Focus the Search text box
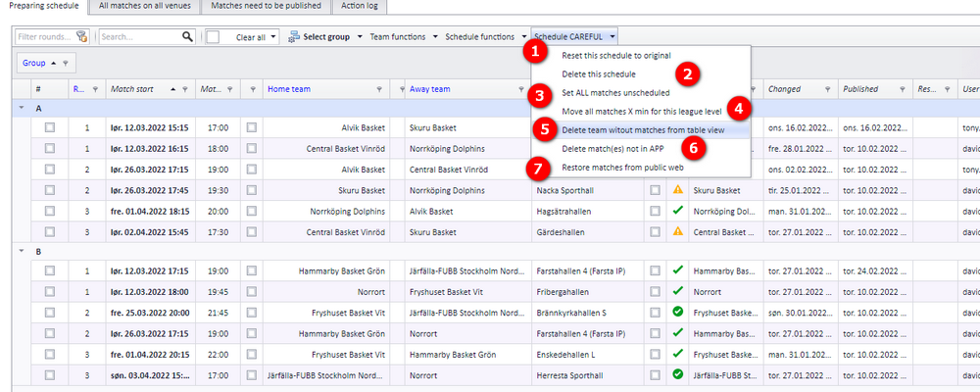 tap(140, 37)
